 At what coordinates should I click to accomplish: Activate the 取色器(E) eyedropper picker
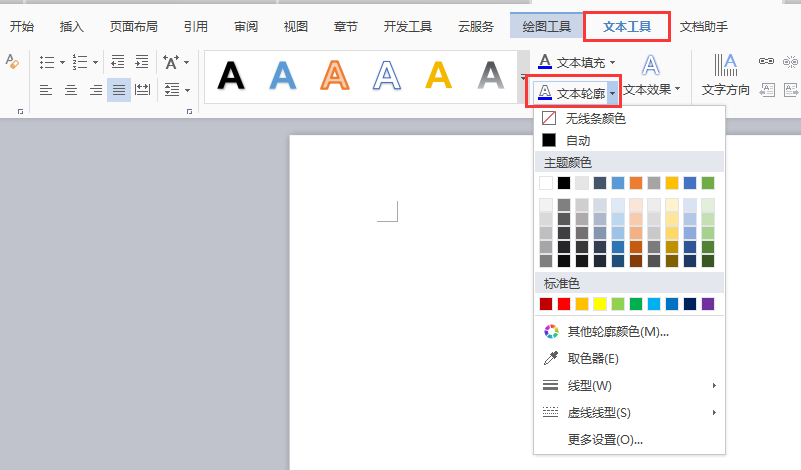click(593, 359)
